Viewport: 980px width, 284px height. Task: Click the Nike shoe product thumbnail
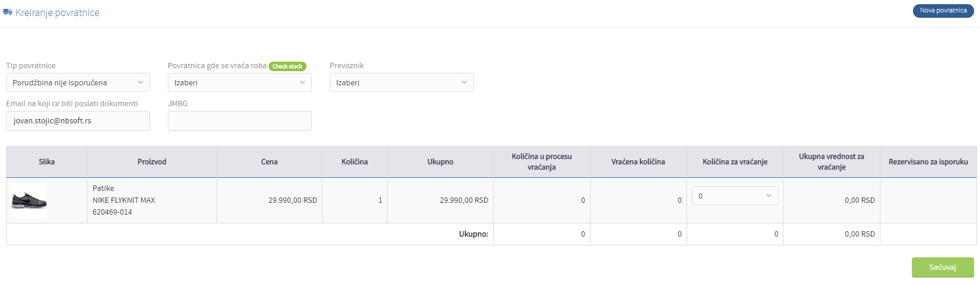click(x=29, y=200)
